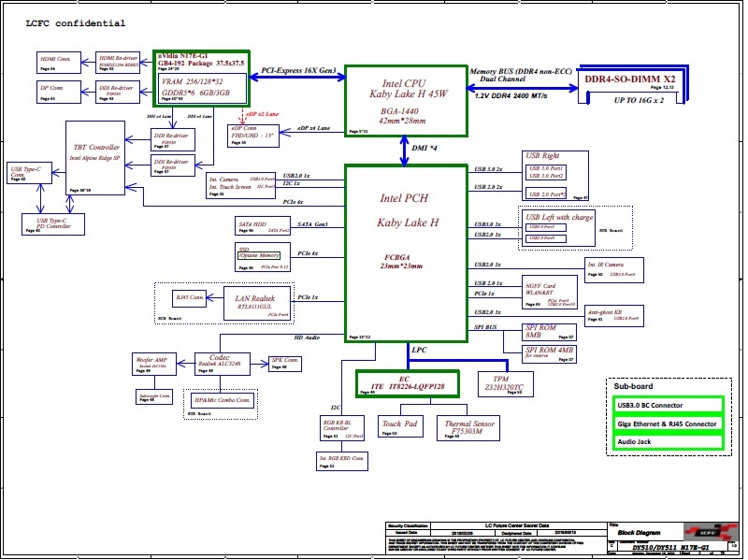Select the 'SPI ROM 8MB' block
This screenshot has width=748, height=560.
coord(549,332)
